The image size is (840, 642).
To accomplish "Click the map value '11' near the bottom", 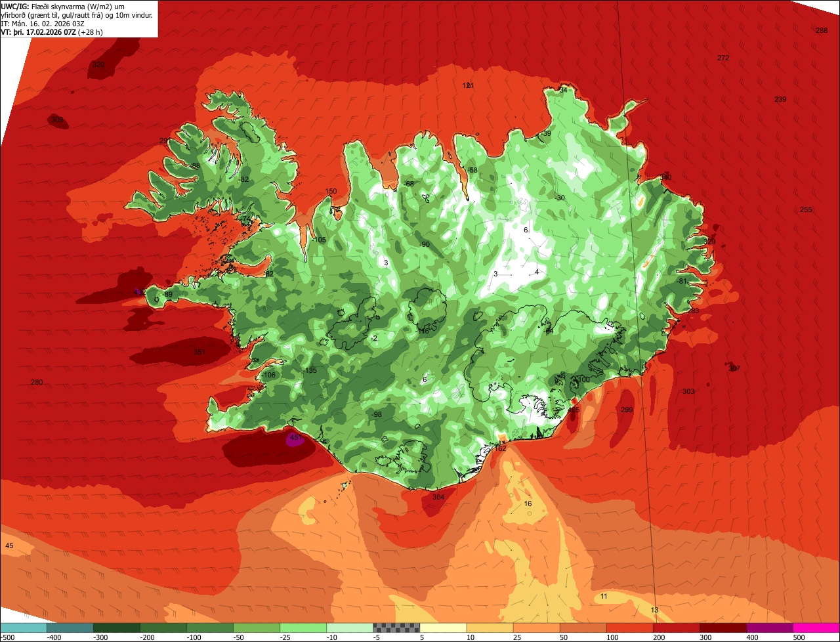I will click(x=604, y=596).
